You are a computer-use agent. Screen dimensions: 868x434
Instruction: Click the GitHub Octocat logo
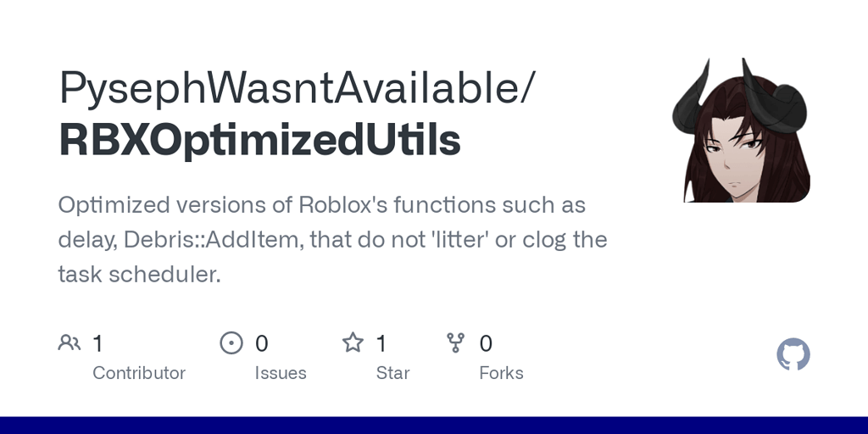pyautogui.click(x=793, y=354)
